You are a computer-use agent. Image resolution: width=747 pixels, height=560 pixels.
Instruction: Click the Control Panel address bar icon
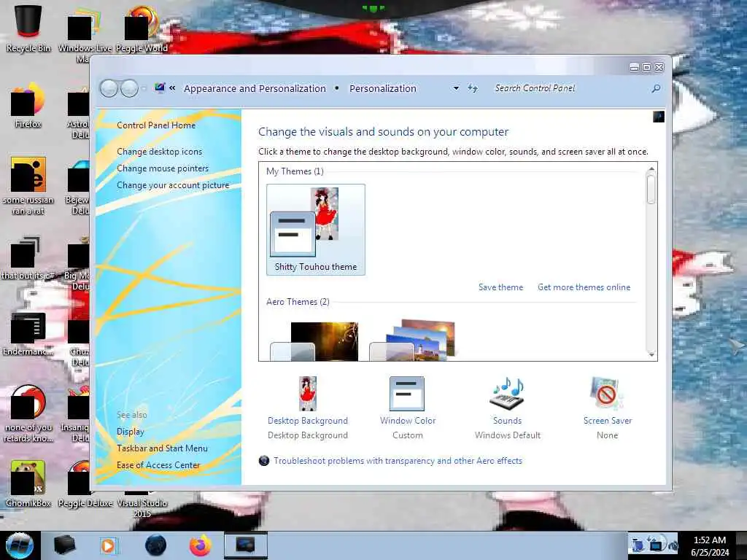click(x=159, y=87)
